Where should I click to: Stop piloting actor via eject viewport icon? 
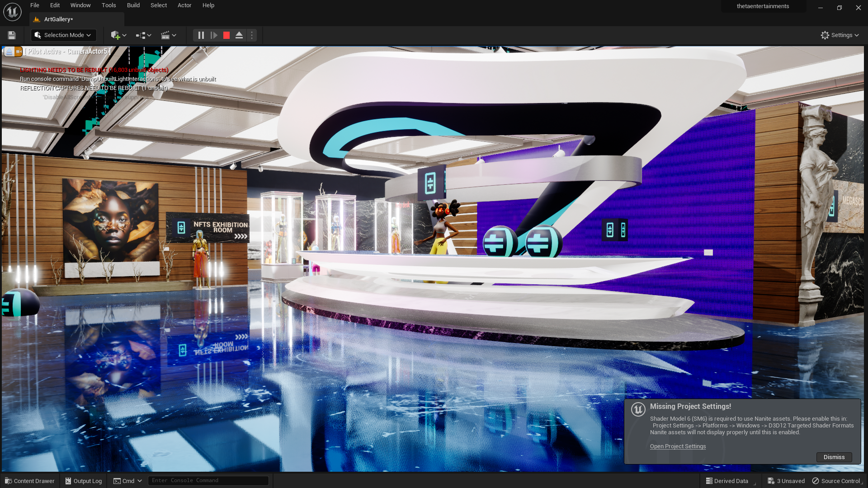(x=9, y=52)
